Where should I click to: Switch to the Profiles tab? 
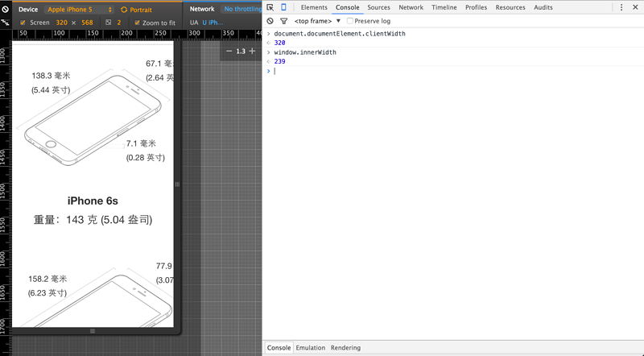pos(476,7)
